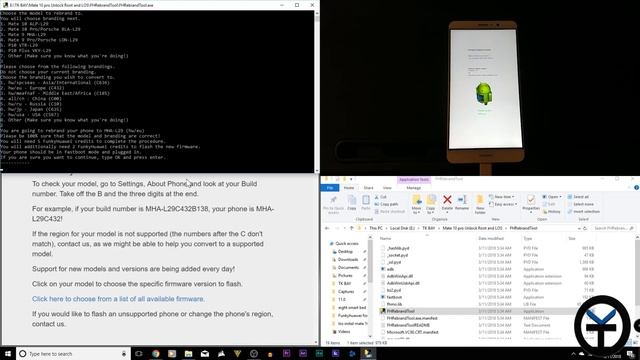Viewport: 640px width, 360px height.
Task: Select the AdbWinApi.dll file
Action: [x=400, y=276]
